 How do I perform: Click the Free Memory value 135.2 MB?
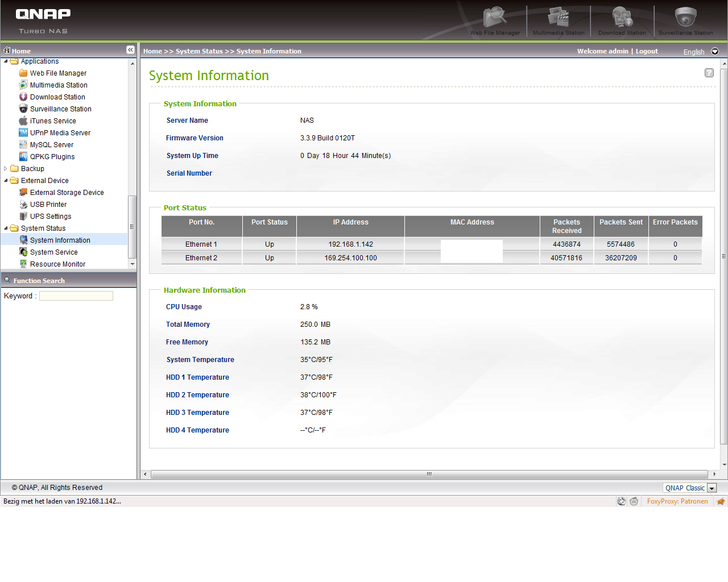click(x=315, y=342)
